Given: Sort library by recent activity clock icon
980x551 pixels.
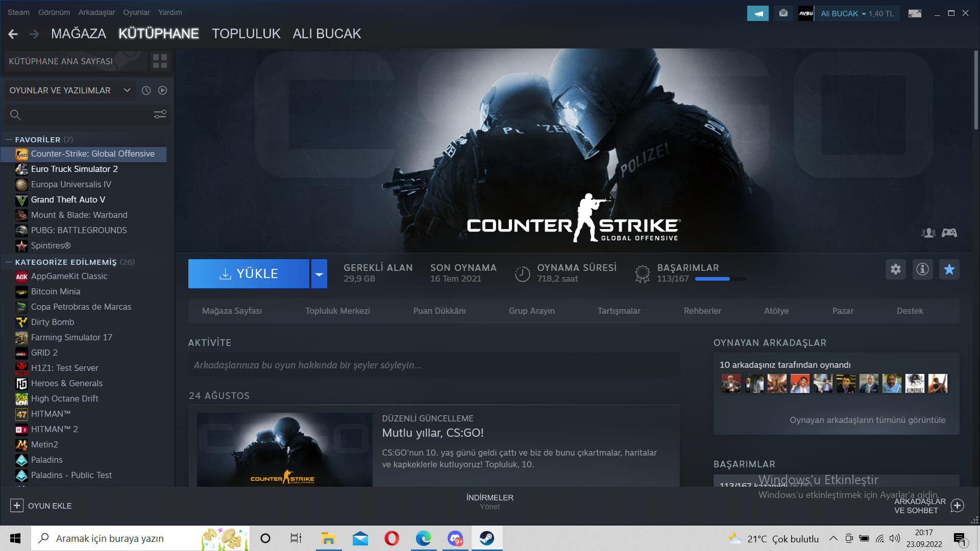Looking at the screenshot, I should coord(146,90).
